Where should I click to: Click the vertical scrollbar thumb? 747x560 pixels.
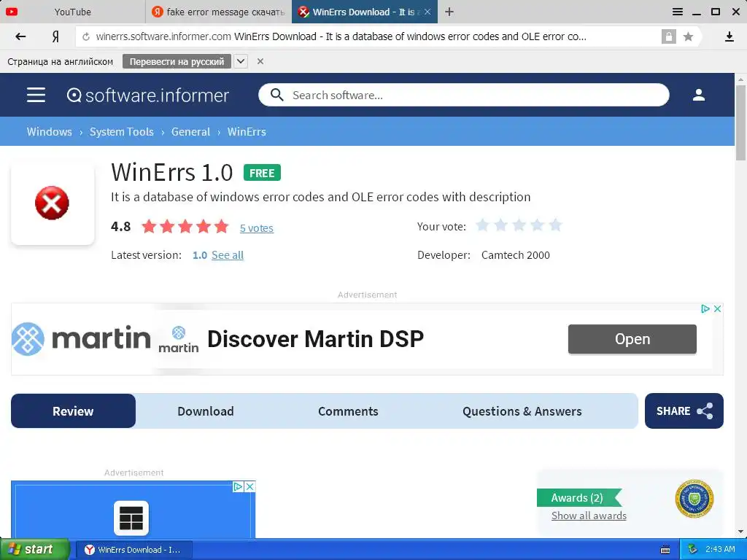[741, 122]
